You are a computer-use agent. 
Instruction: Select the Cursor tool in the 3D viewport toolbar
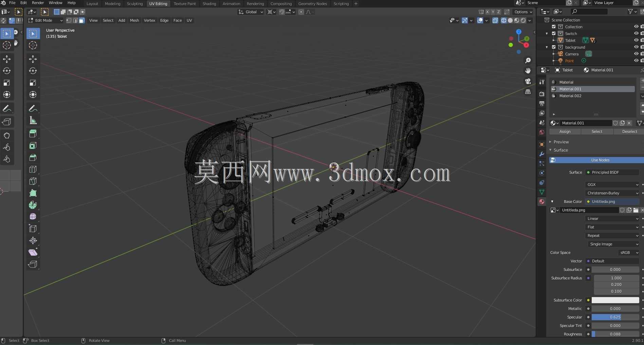coord(33,45)
